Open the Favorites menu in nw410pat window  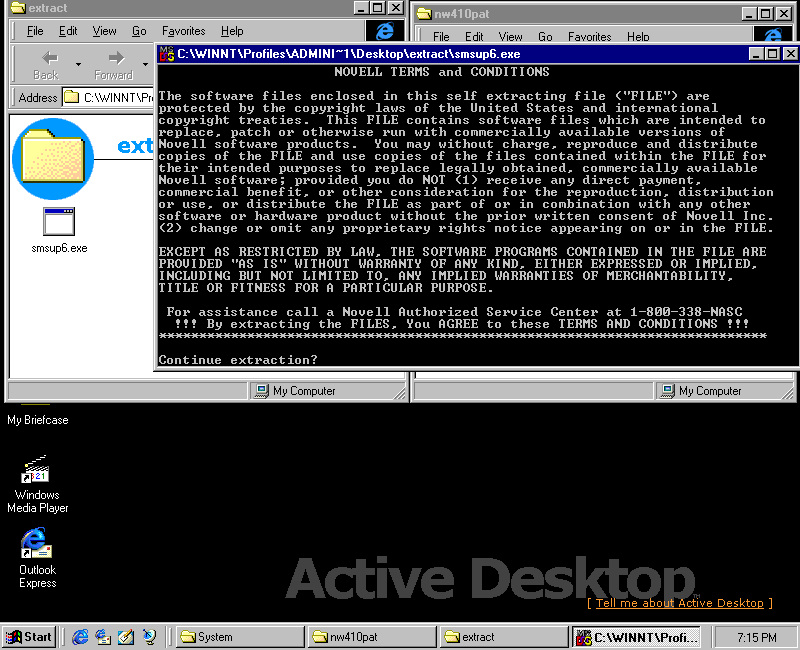click(590, 36)
